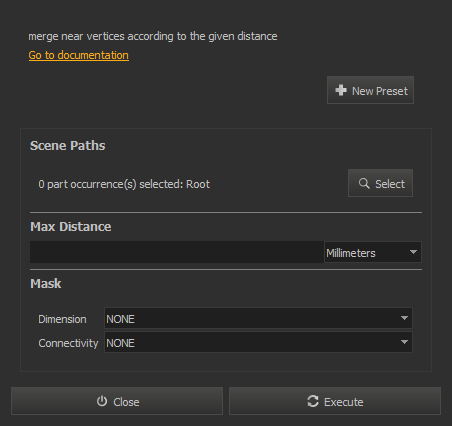Click the Scene Paths heading

tap(68, 146)
